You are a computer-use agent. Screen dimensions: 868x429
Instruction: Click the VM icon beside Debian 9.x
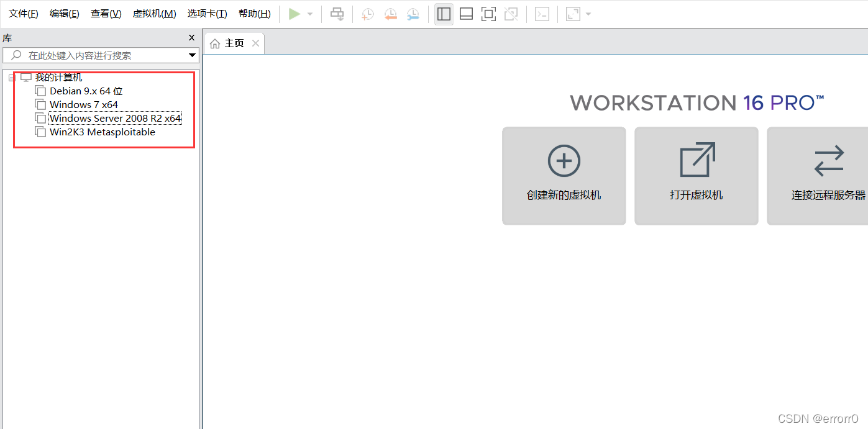pyautogui.click(x=40, y=91)
